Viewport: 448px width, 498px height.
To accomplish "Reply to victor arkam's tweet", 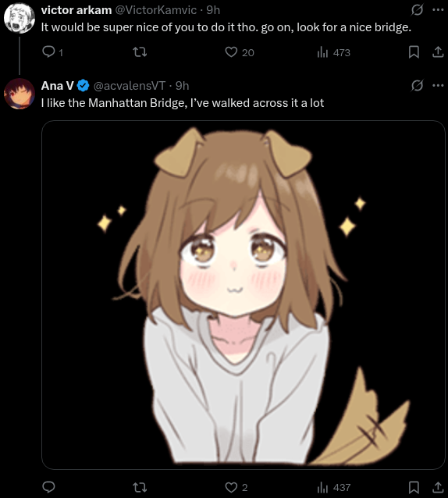I will (52, 52).
